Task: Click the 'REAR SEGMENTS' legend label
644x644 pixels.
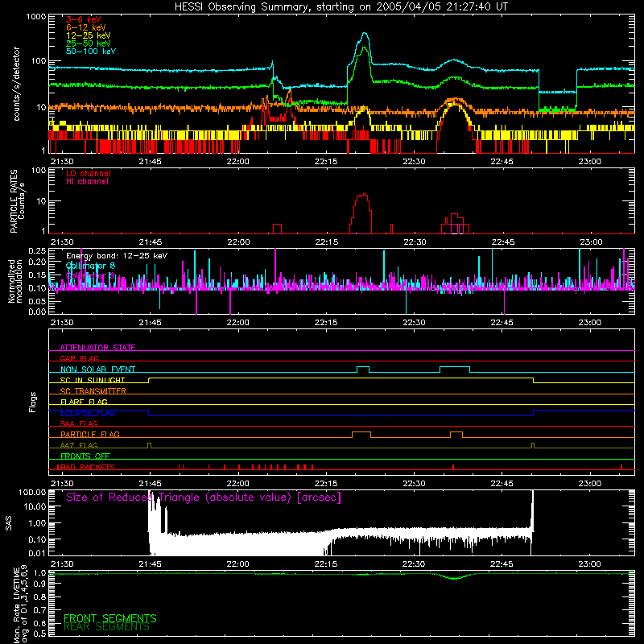Action: pos(107,627)
